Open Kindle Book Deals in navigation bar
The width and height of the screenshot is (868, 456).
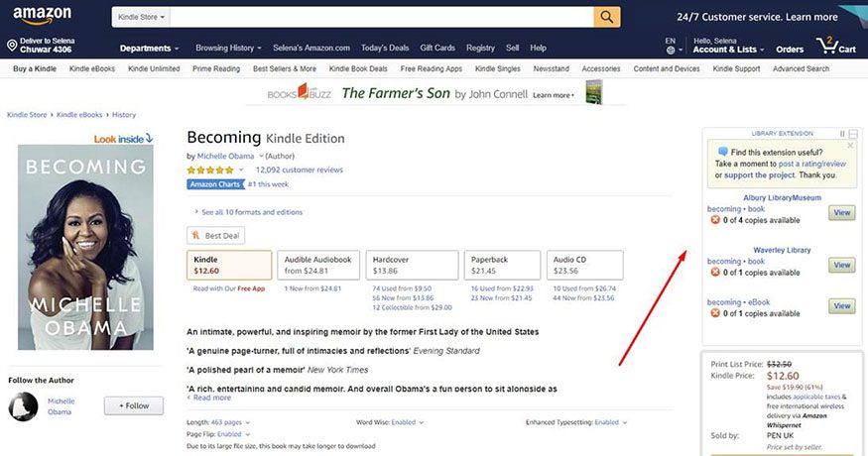[359, 69]
